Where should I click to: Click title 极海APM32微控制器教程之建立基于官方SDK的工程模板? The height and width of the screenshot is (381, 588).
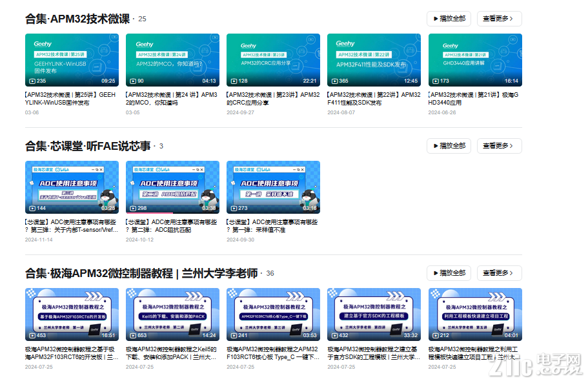(x=374, y=353)
